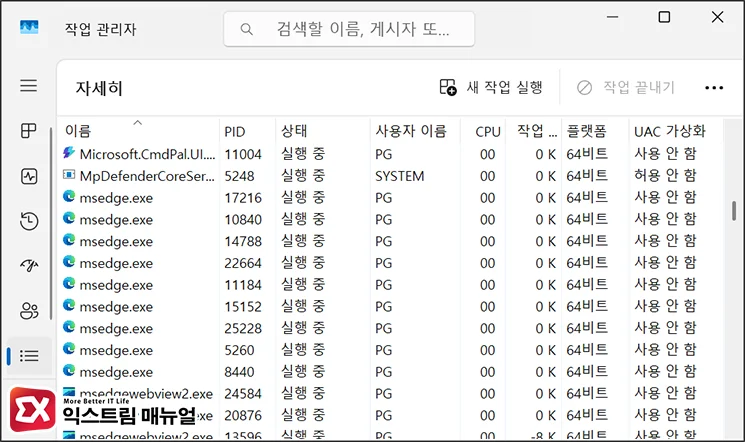The width and height of the screenshot is (745, 442).
Task: Click PID cell 11004
Action: pyautogui.click(x=243, y=154)
